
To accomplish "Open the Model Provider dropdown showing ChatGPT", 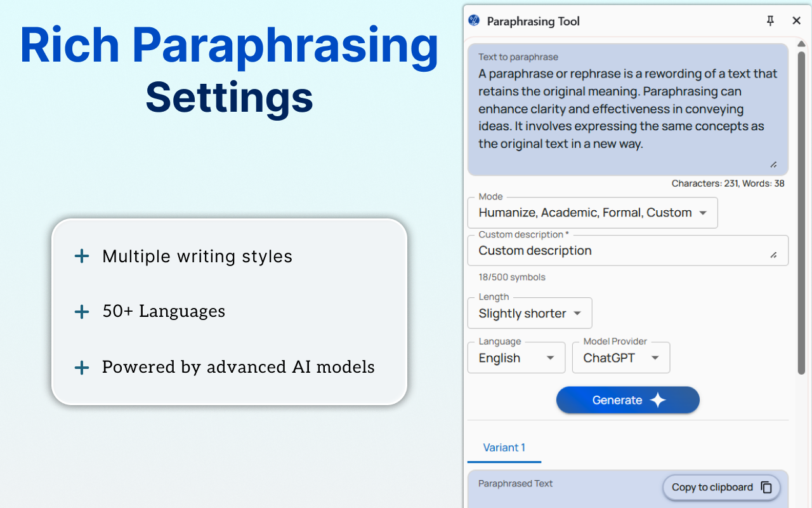I will pos(620,358).
